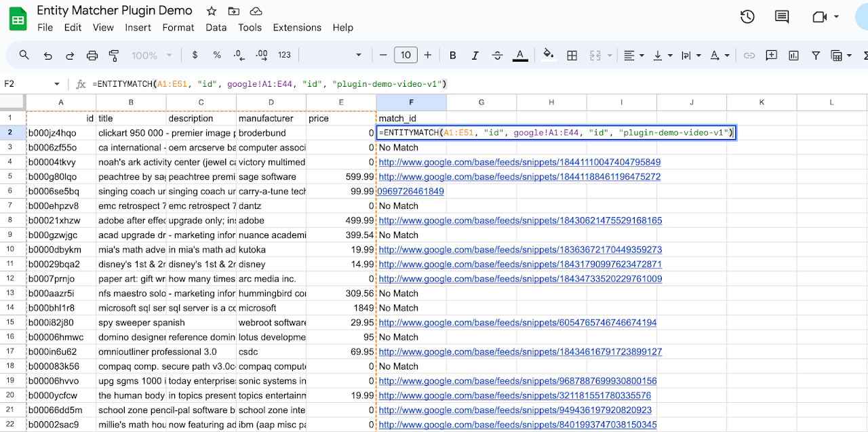
Task: Open the Help menu
Action: coord(343,28)
